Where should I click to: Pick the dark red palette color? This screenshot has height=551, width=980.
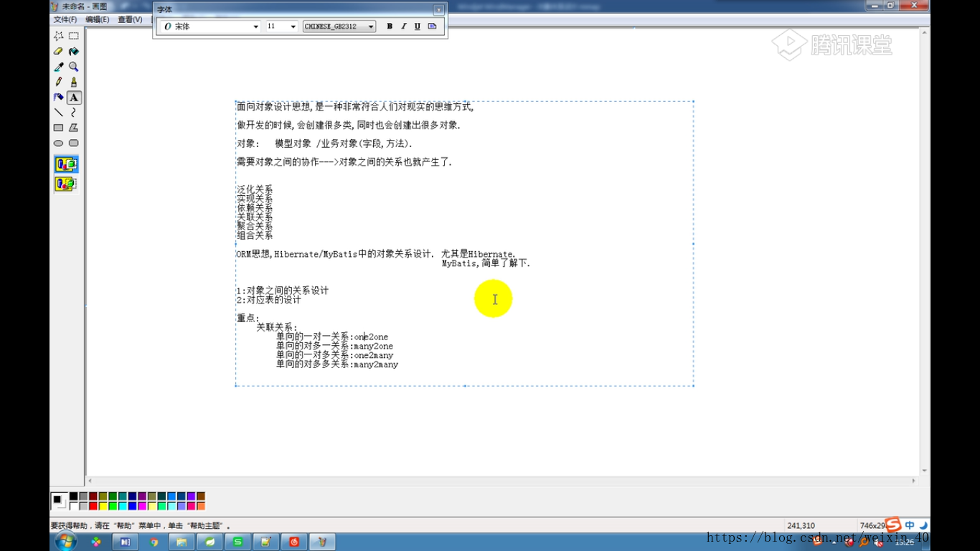pyautogui.click(x=93, y=496)
